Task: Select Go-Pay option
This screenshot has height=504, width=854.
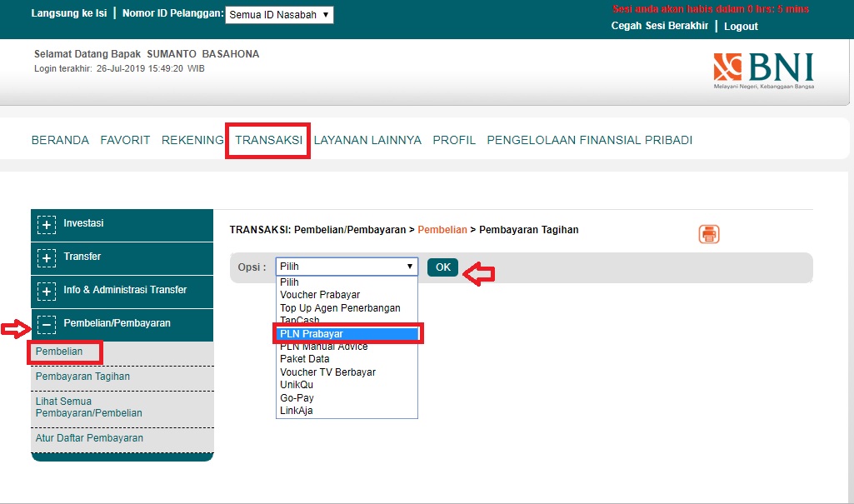Action: point(347,398)
